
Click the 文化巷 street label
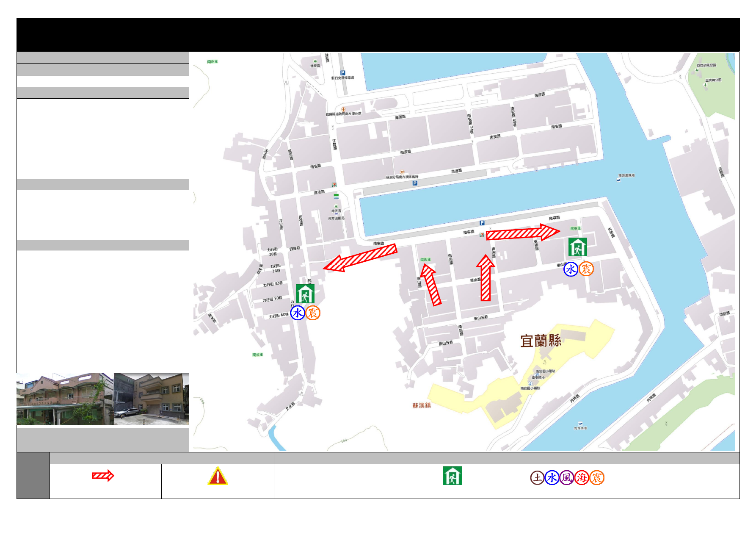(290, 406)
